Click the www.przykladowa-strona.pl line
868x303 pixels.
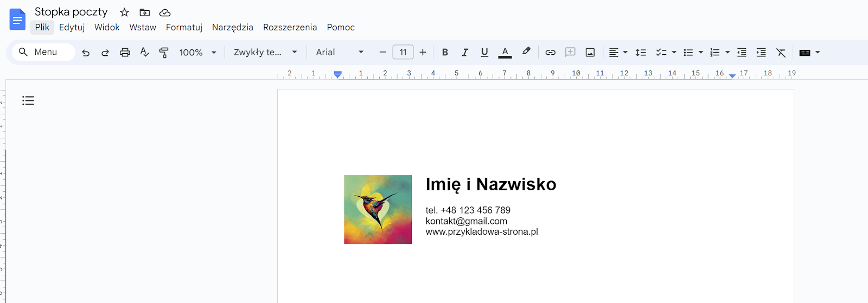pos(482,231)
